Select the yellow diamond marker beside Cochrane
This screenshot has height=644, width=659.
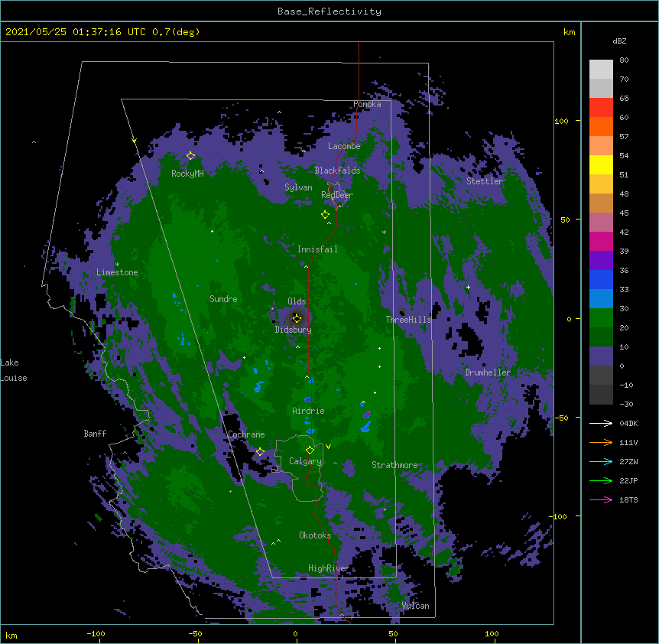(x=260, y=452)
